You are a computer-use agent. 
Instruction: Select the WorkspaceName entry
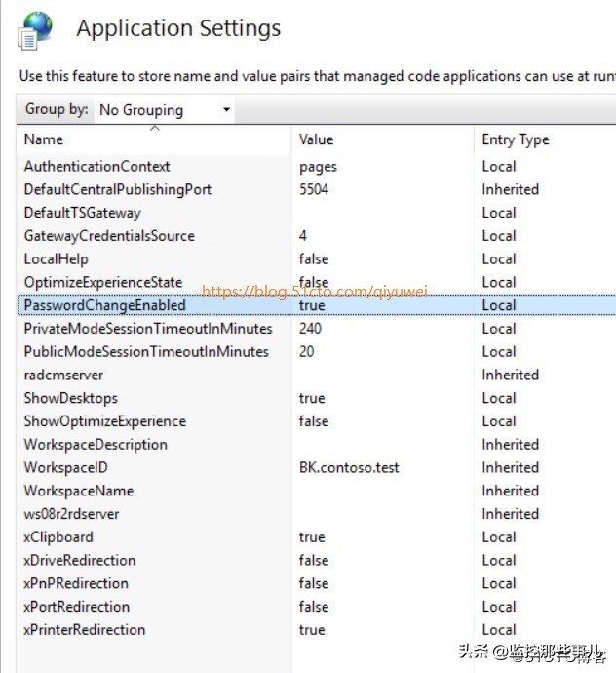[317, 491]
